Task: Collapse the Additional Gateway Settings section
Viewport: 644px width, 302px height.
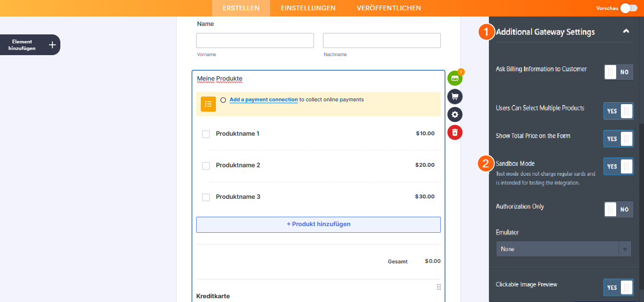Action: click(626, 31)
